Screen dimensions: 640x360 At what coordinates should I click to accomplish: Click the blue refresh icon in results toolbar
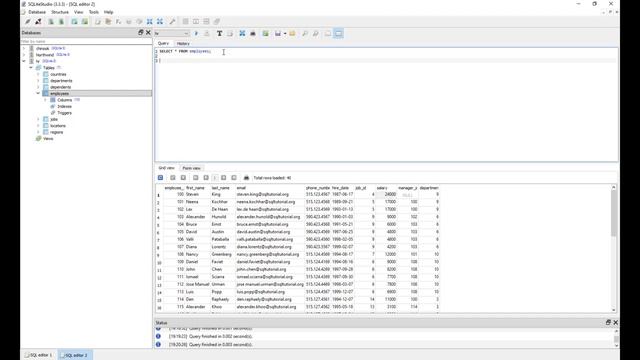(160, 178)
